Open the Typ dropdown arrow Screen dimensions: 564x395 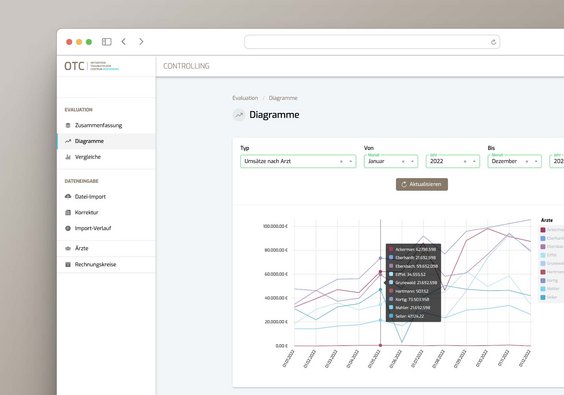351,162
